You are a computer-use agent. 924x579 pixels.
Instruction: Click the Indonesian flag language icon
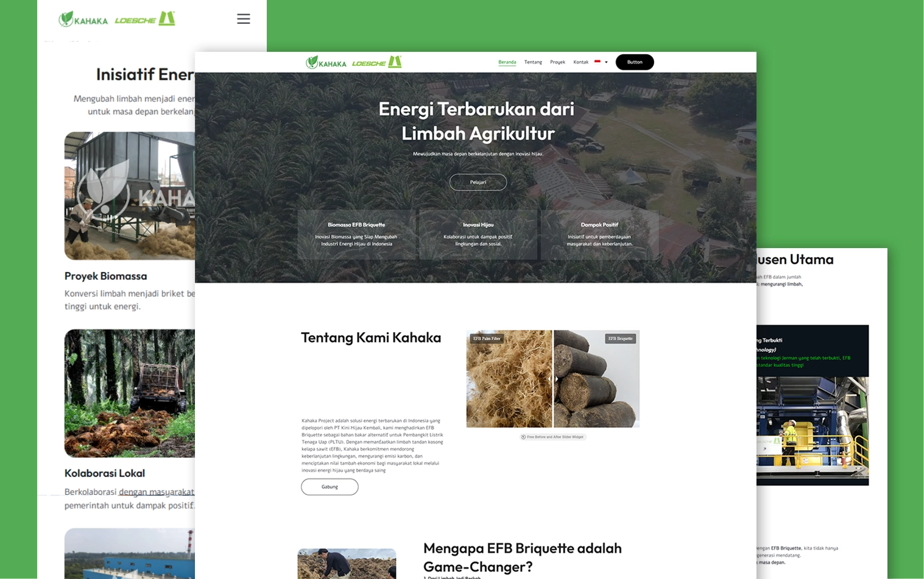coord(598,62)
